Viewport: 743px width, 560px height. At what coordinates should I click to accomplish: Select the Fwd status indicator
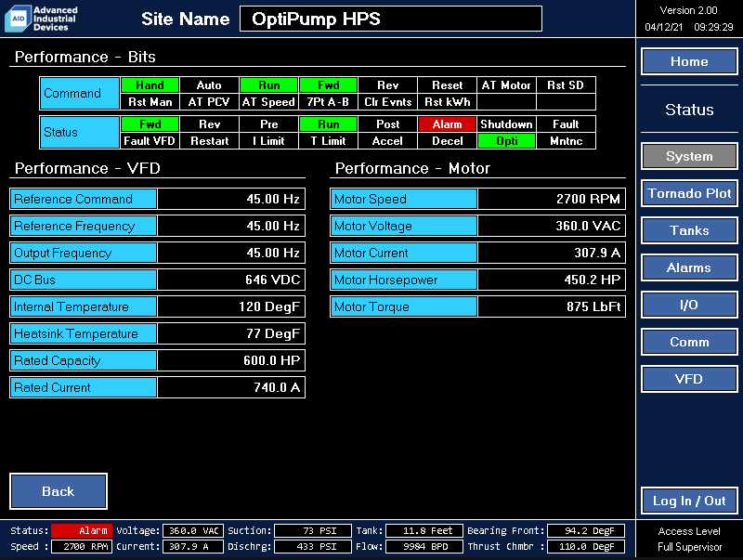150,124
